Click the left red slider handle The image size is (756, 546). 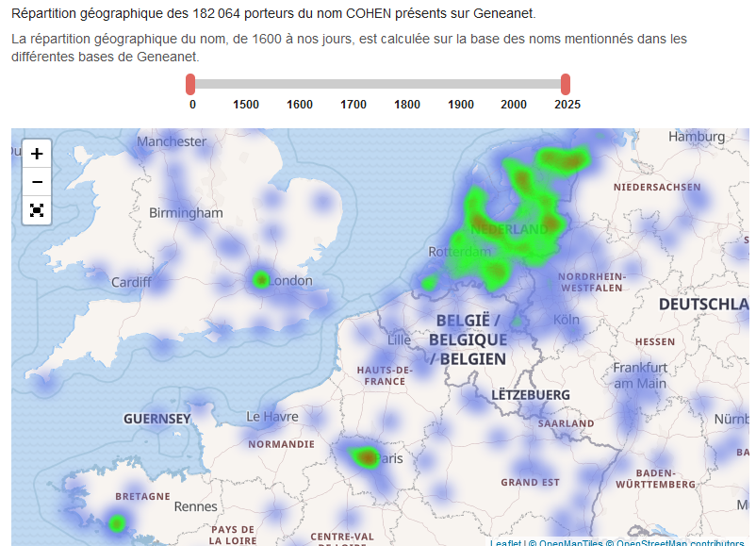click(190, 85)
